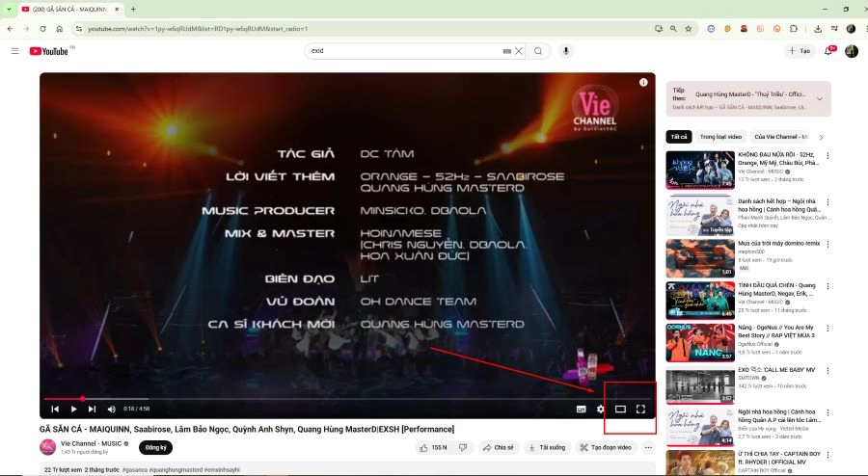Download the video via Tải xuống

click(x=547, y=447)
